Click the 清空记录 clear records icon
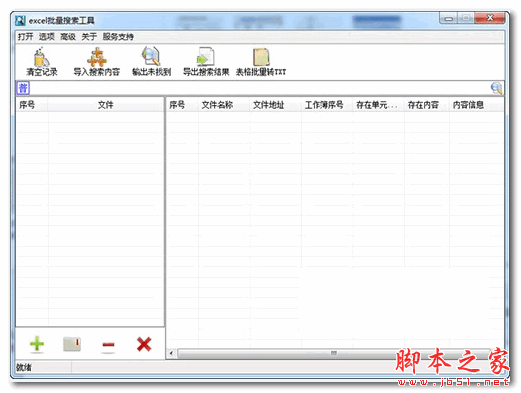 [x=42, y=57]
